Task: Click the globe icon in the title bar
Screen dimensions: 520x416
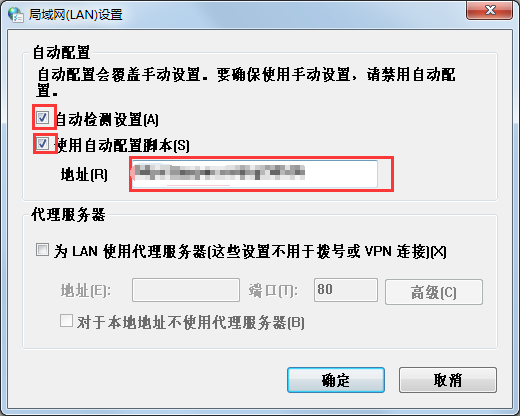Action: [x=16, y=15]
